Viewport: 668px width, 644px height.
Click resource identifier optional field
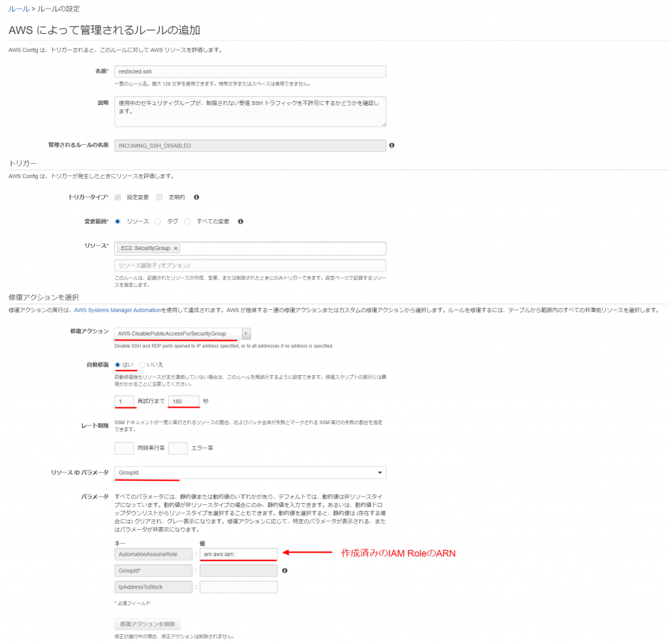[x=250, y=266]
